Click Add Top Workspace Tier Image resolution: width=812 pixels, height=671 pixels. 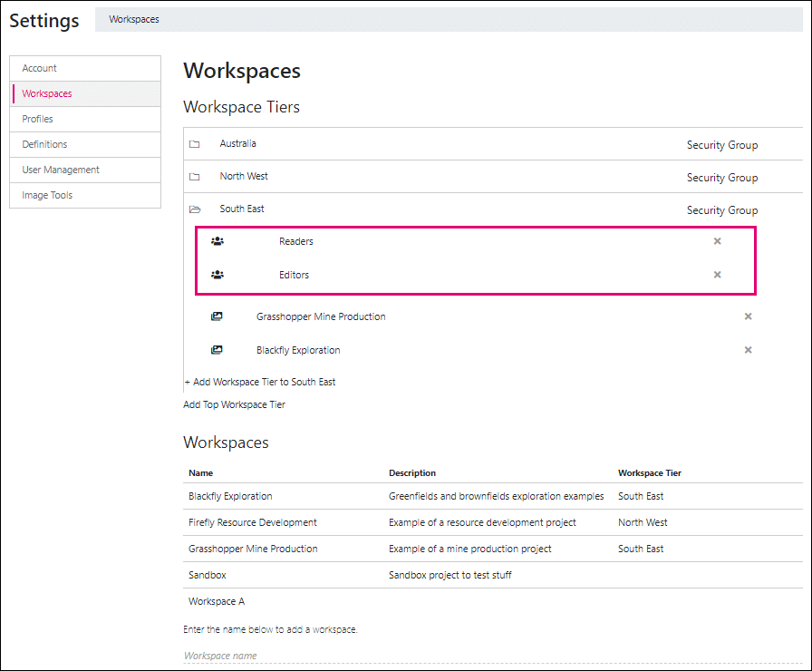pos(234,404)
